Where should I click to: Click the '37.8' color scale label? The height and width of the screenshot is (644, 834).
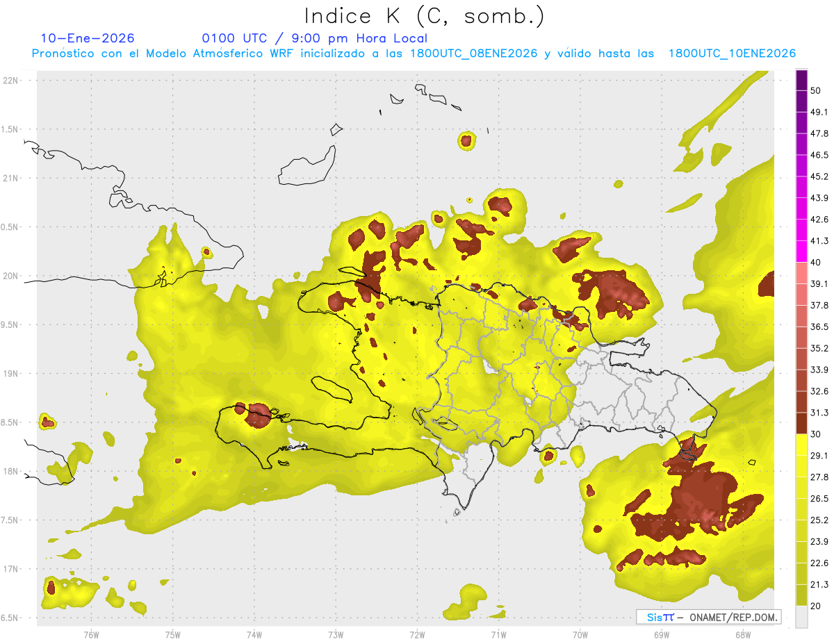tap(819, 305)
